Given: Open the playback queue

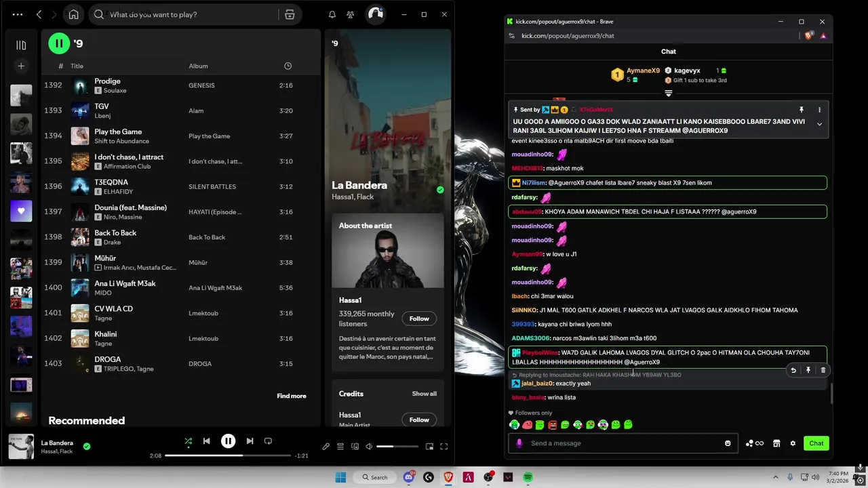Looking at the screenshot, I should (x=340, y=447).
